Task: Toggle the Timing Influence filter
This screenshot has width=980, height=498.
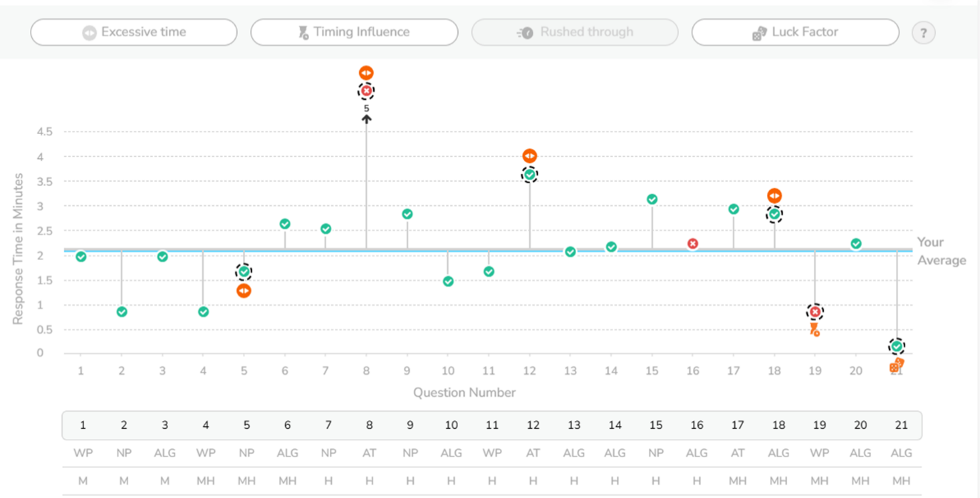Action: pyautogui.click(x=354, y=32)
